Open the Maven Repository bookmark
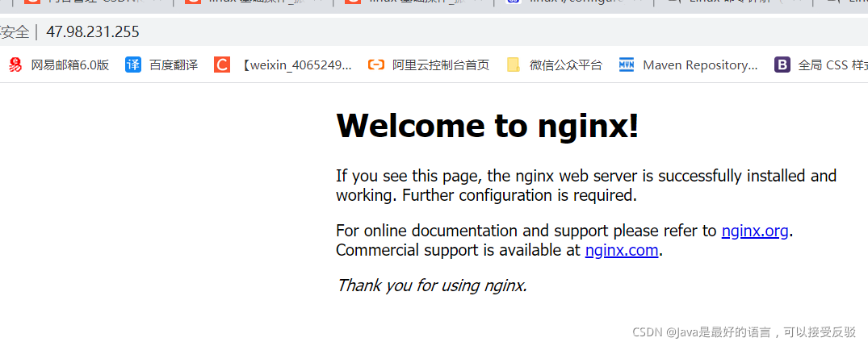868x346 pixels. (688, 65)
